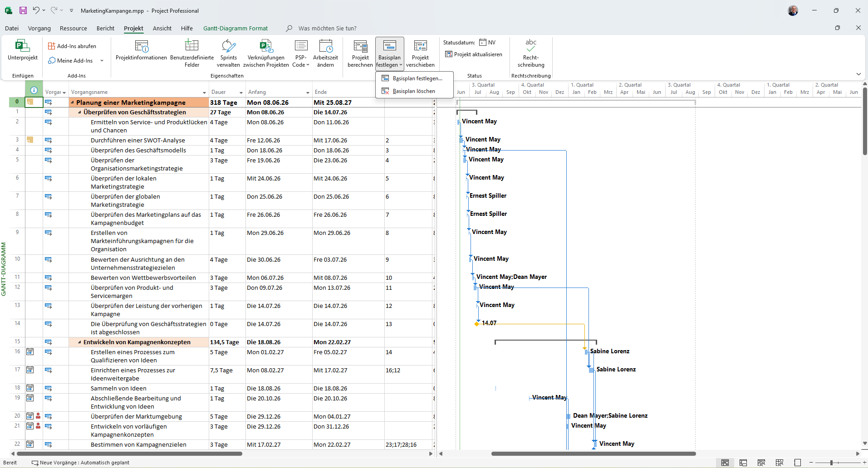Image resolution: width=868 pixels, height=468 pixels.
Task: Switch to Gantt chart view in status bar
Action: [x=725, y=463]
